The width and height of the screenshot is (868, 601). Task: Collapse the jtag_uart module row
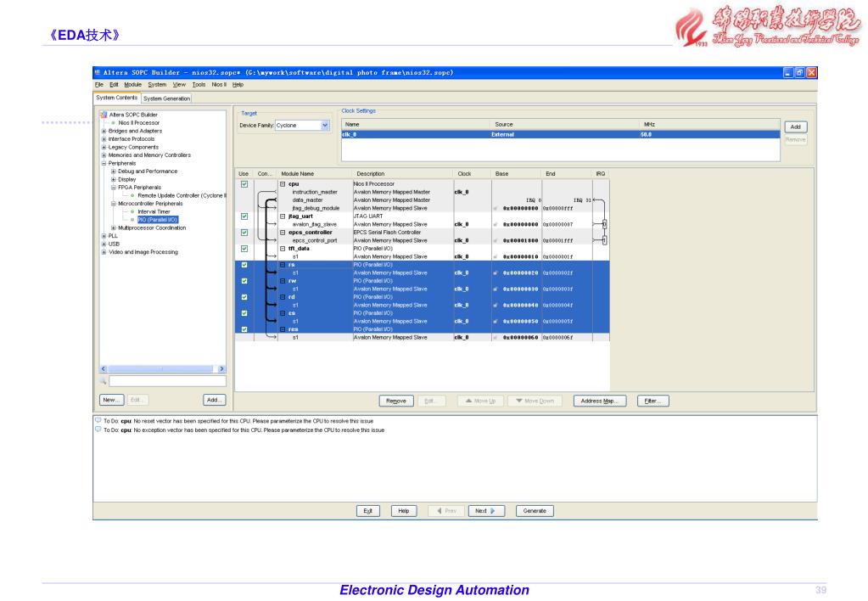[x=283, y=216]
